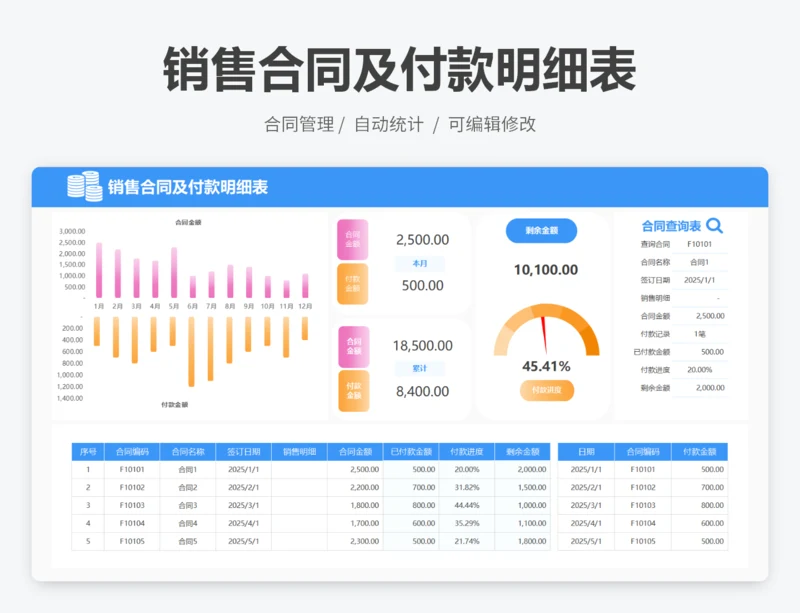
Task: Click F10103 in the payment records table
Action: tap(643, 505)
